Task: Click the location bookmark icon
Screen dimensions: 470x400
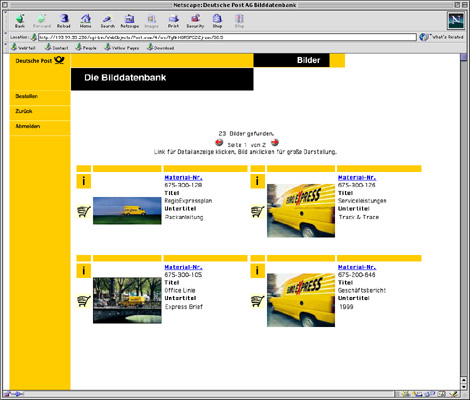Action: pos(34,37)
